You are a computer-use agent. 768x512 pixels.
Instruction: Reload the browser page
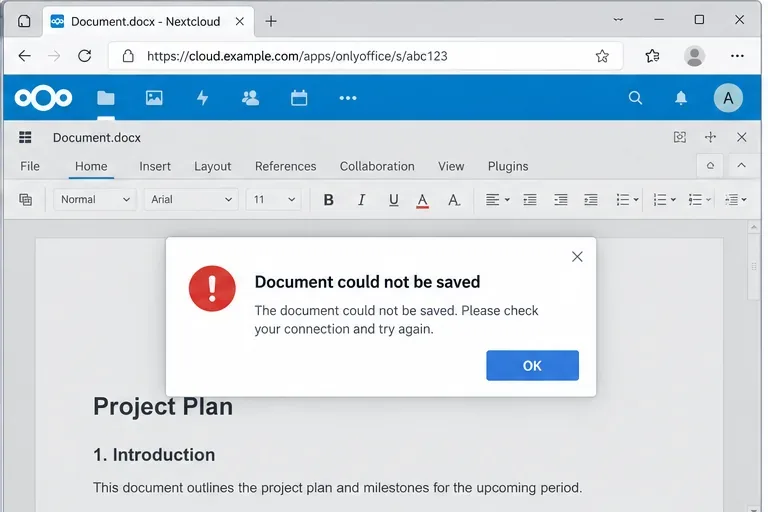pyautogui.click(x=85, y=56)
